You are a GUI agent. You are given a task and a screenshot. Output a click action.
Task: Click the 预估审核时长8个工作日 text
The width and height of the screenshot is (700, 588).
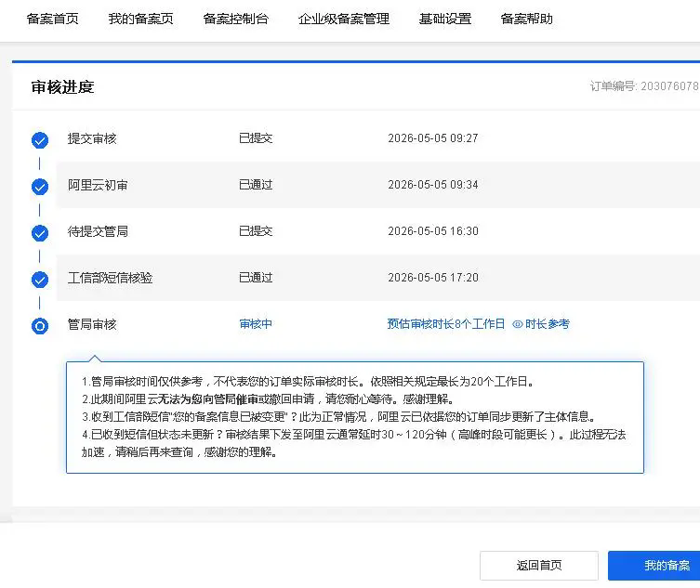(x=446, y=324)
